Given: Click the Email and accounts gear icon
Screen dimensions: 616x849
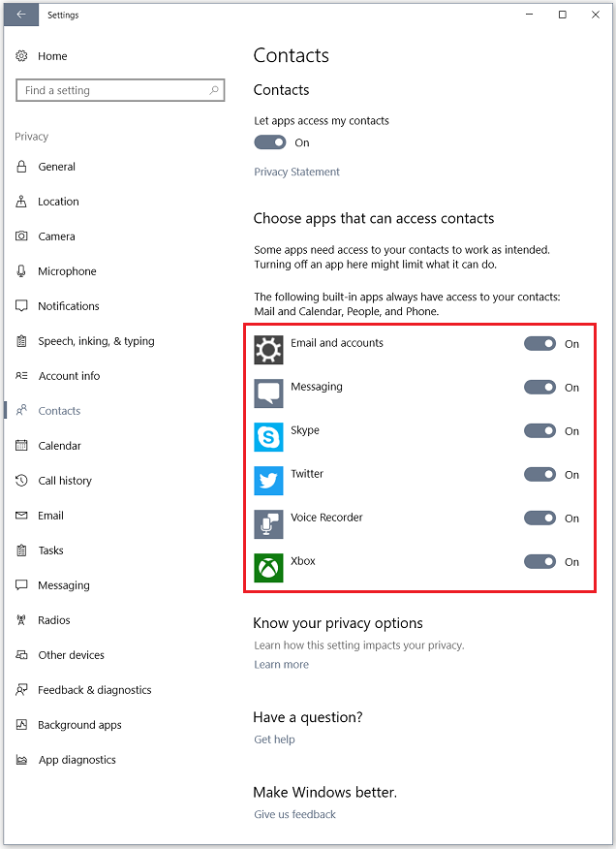Looking at the screenshot, I should [268, 350].
